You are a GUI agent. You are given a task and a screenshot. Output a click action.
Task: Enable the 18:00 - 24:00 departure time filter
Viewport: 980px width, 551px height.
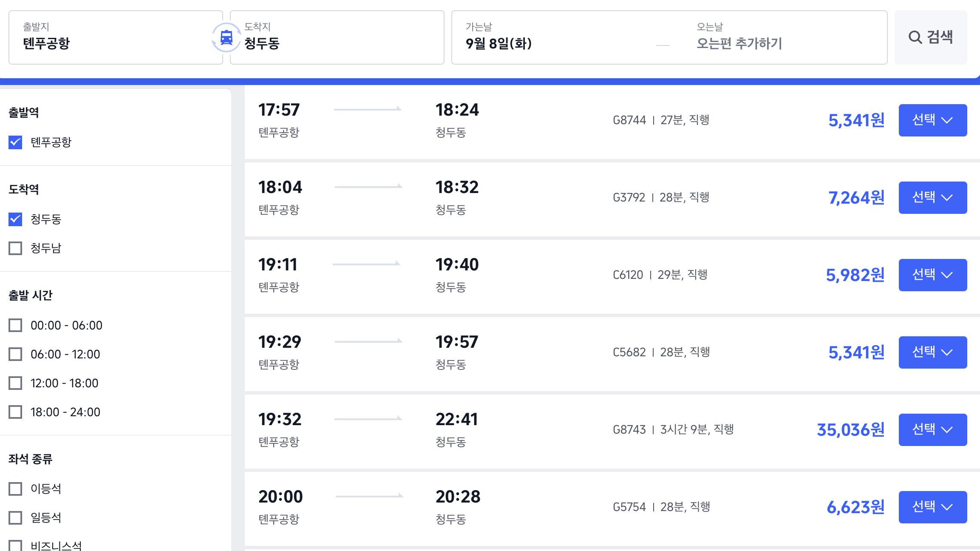pyautogui.click(x=15, y=412)
